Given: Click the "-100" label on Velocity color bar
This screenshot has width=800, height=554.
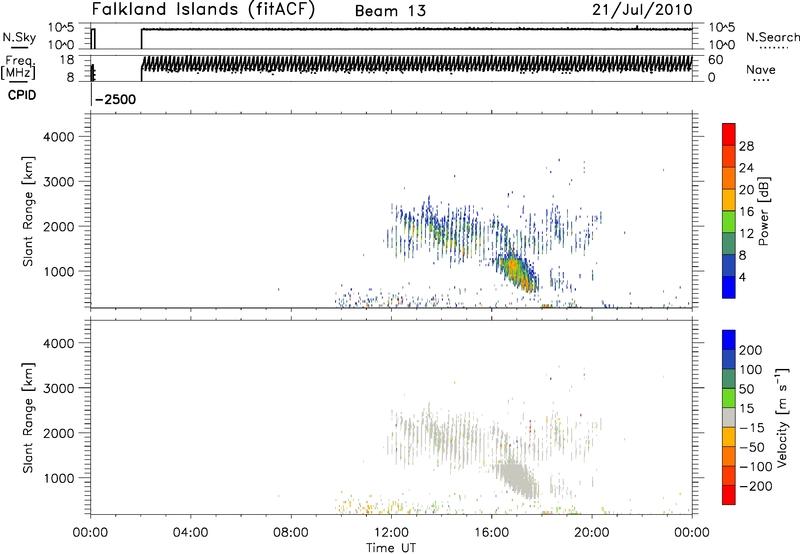Looking at the screenshot, I should [756, 467].
